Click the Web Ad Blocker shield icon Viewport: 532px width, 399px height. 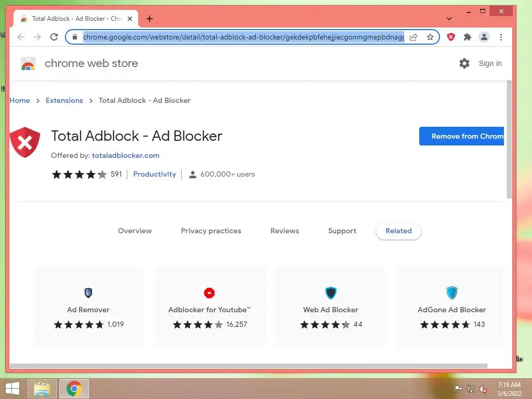tap(331, 293)
